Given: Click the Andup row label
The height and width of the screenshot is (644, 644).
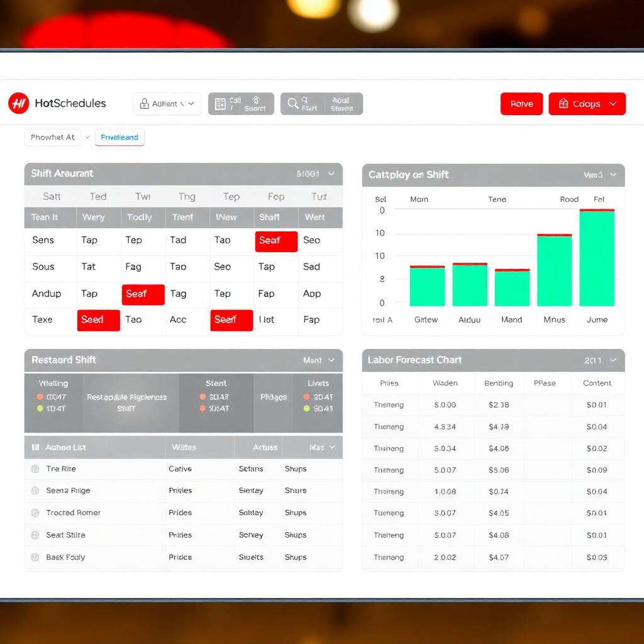Looking at the screenshot, I should tap(47, 294).
